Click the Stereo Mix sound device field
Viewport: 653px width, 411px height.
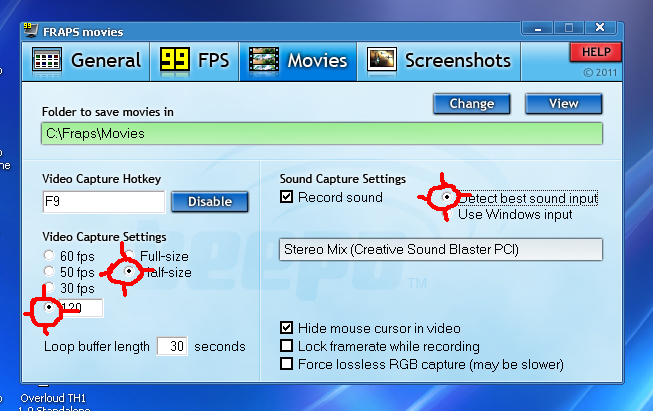(x=441, y=249)
